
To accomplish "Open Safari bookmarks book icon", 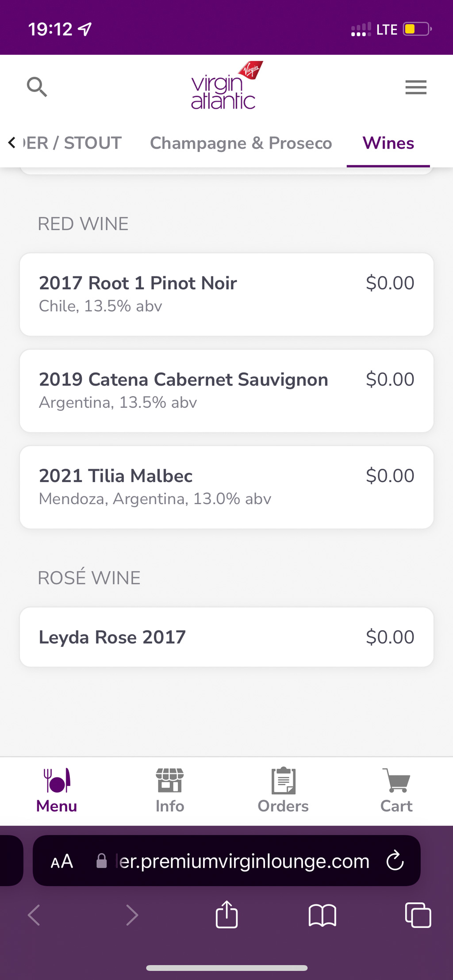I will 322,915.
